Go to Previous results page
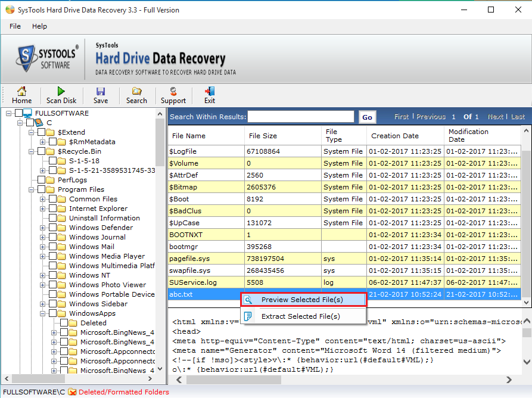Viewport: 532px width, 398px height. click(431, 117)
